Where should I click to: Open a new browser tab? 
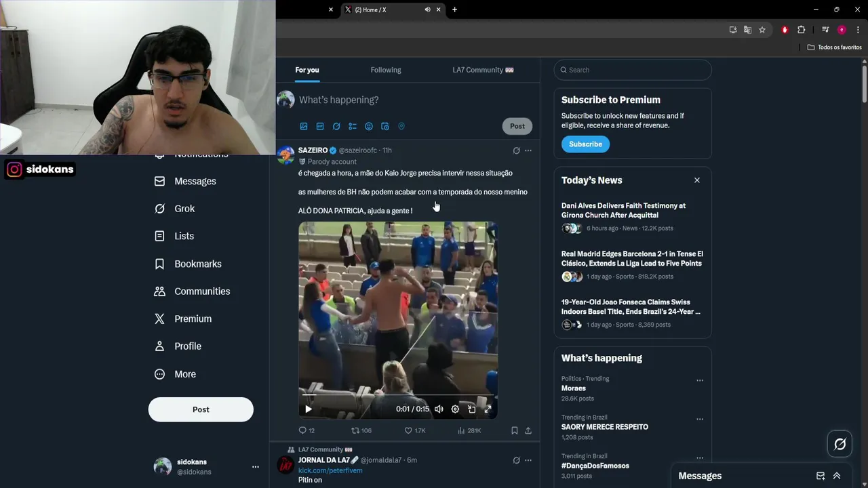pos(454,9)
